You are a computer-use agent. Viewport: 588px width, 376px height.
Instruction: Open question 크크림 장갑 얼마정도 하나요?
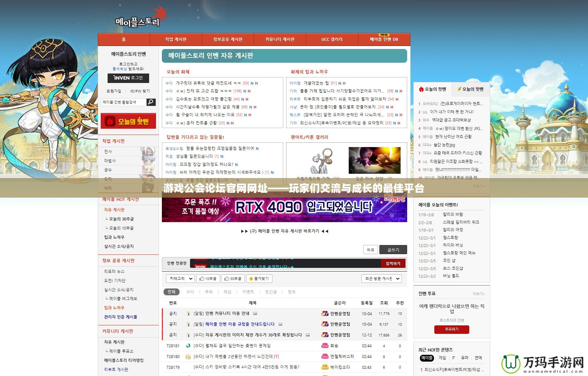coord(207,164)
